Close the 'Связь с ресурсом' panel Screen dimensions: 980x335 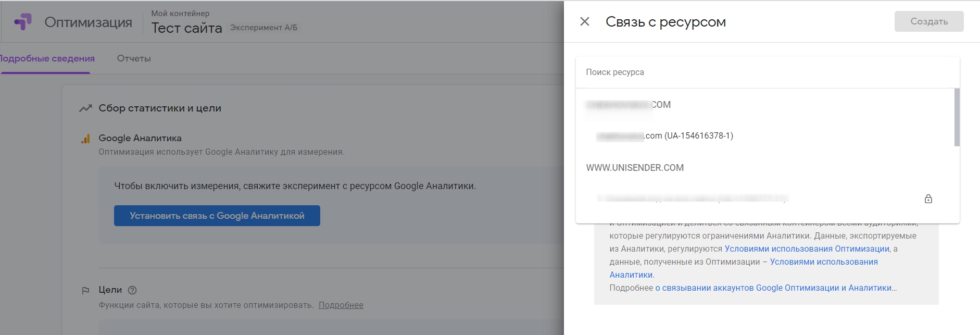pyautogui.click(x=585, y=21)
